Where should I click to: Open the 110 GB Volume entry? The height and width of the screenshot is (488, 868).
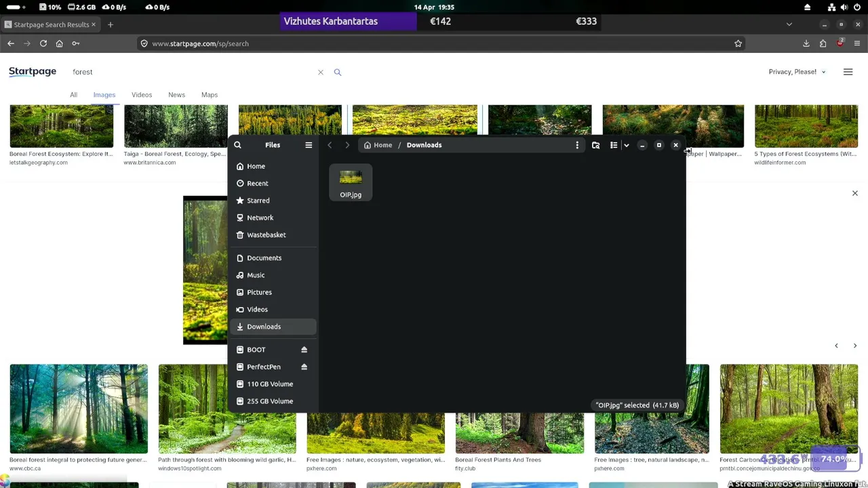click(x=273, y=384)
